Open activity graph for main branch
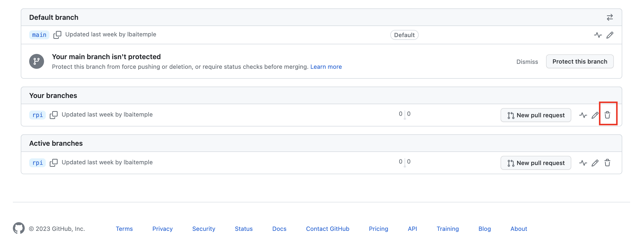 (598, 35)
